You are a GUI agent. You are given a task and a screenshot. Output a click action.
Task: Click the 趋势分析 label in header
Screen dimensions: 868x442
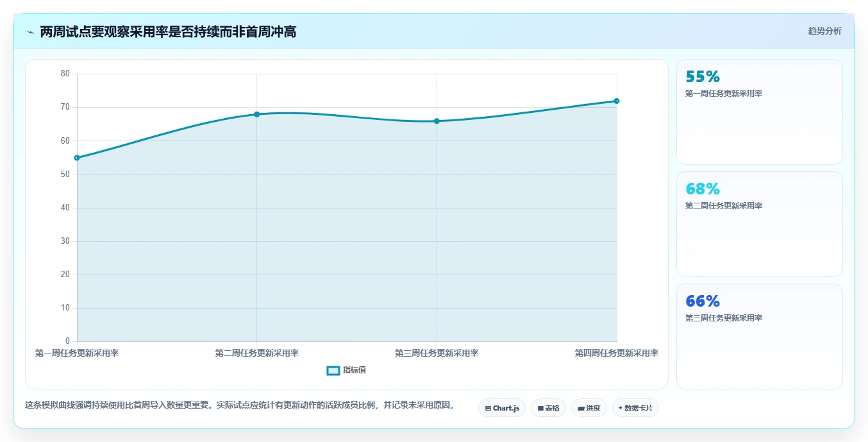tap(824, 31)
